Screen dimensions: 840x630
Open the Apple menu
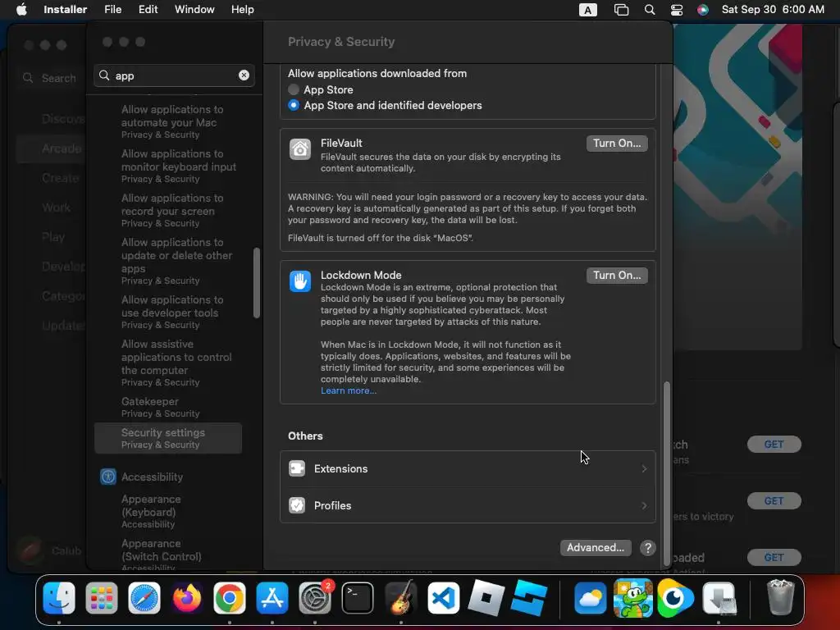pos(21,10)
